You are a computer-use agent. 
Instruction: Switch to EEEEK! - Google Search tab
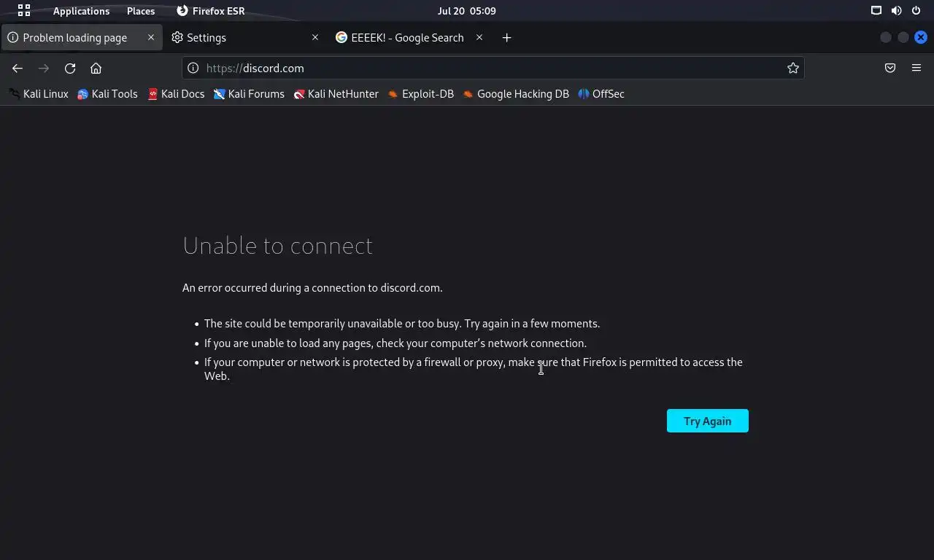[x=410, y=37]
